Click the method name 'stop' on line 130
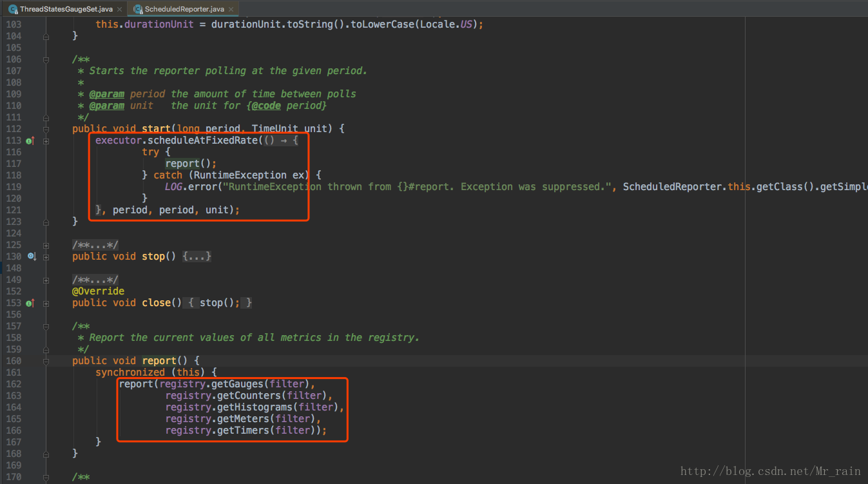 point(153,257)
